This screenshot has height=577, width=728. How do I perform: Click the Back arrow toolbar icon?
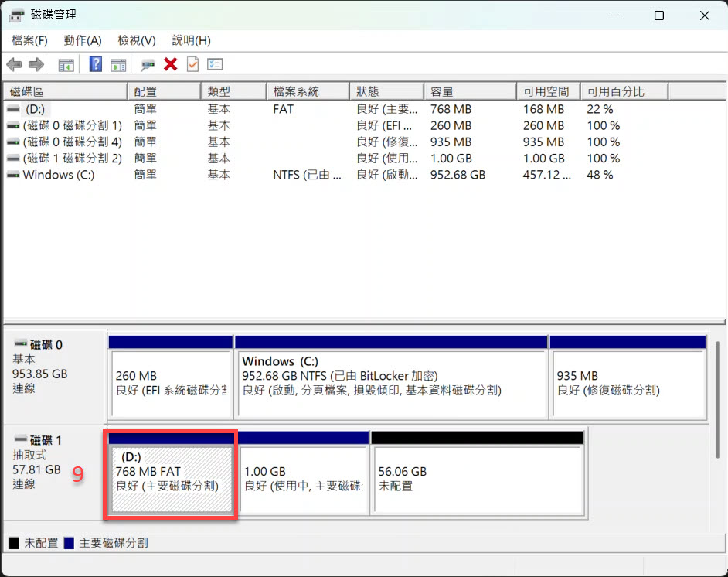click(x=14, y=65)
